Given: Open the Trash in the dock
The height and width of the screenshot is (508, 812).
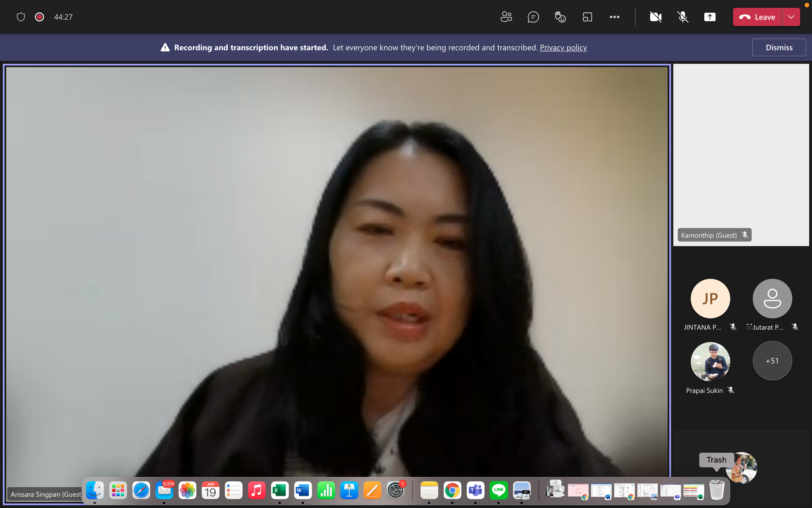Looking at the screenshot, I should pos(717,490).
